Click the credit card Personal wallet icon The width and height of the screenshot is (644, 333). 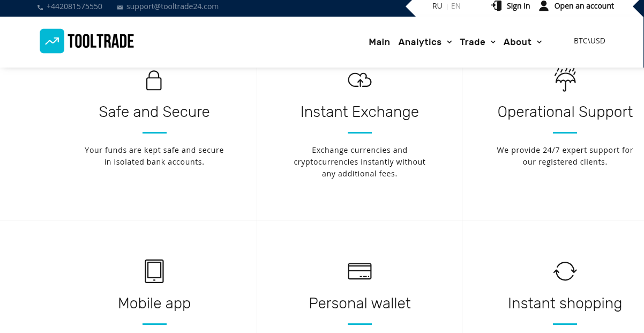[x=360, y=271]
